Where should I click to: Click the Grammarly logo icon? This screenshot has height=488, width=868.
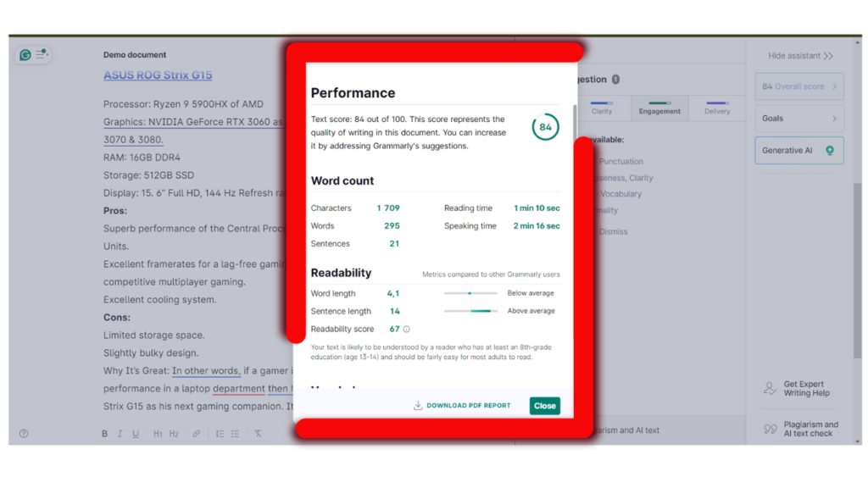pos(25,55)
